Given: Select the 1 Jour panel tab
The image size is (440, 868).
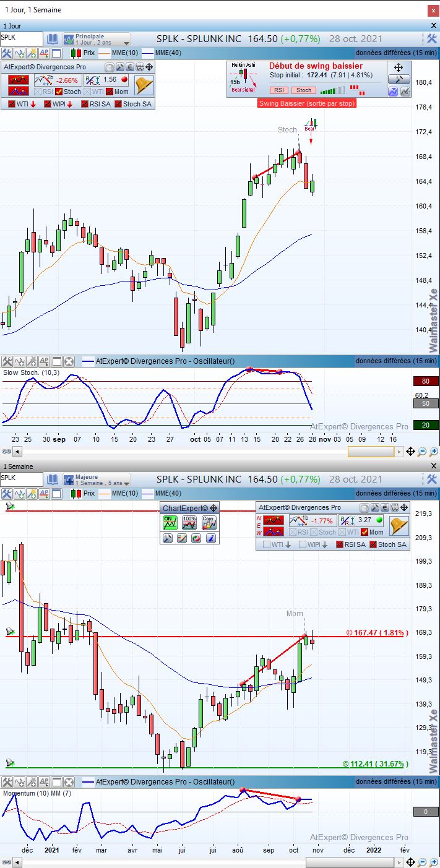Looking at the screenshot, I should pos(14,26).
